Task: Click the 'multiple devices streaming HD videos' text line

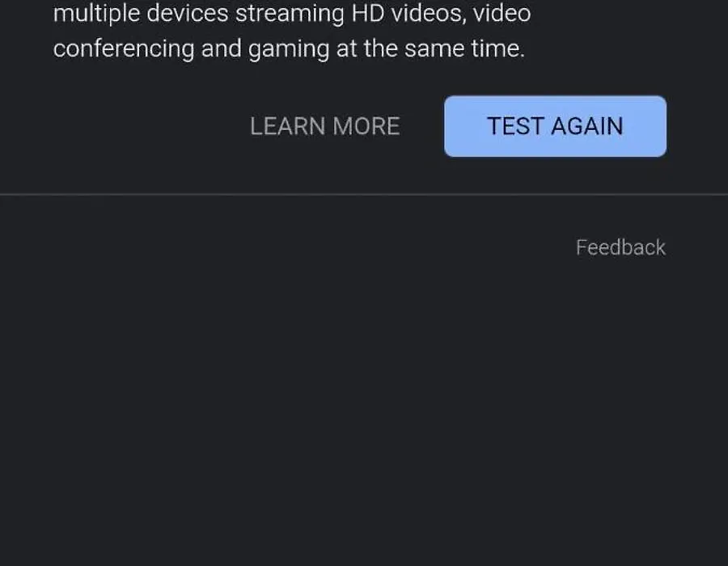Action: [x=292, y=13]
